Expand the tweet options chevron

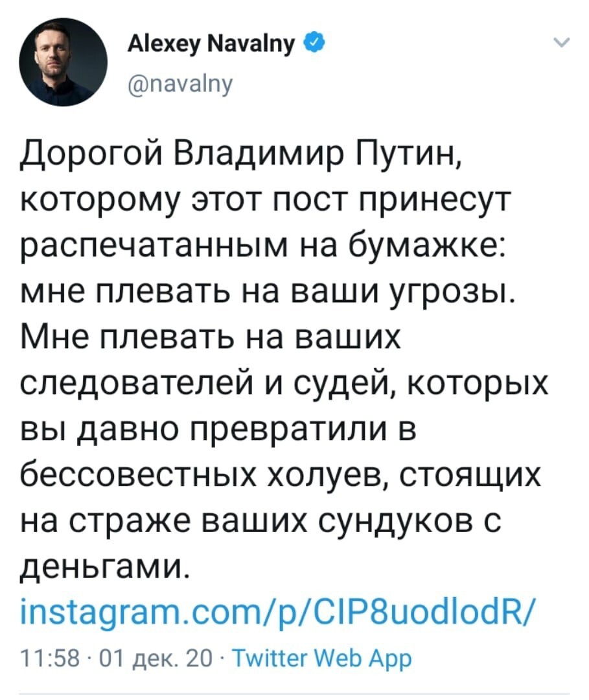(561, 43)
